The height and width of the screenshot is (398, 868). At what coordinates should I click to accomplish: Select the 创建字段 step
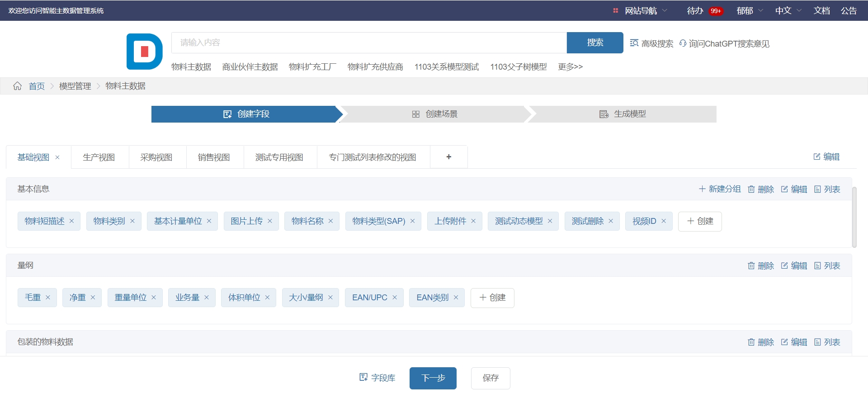(x=246, y=114)
